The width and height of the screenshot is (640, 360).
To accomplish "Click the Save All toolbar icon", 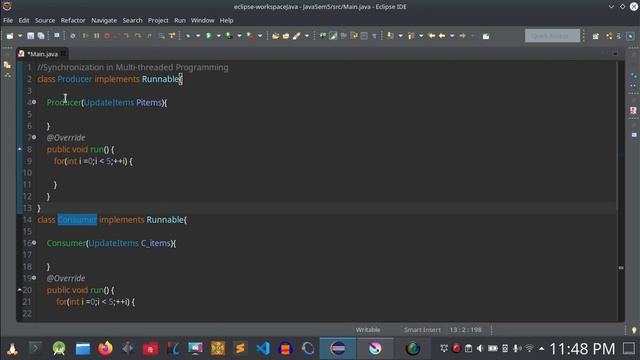I will pyautogui.click(x=41, y=36).
